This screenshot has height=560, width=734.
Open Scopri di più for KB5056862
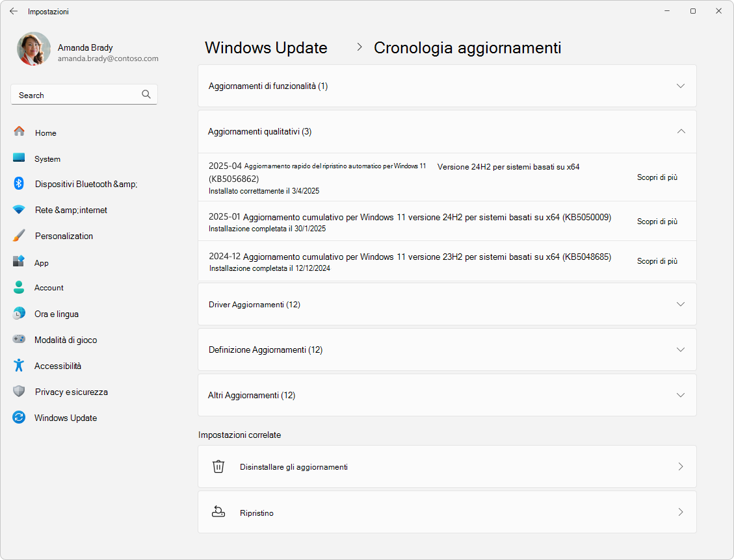(x=657, y=177)
